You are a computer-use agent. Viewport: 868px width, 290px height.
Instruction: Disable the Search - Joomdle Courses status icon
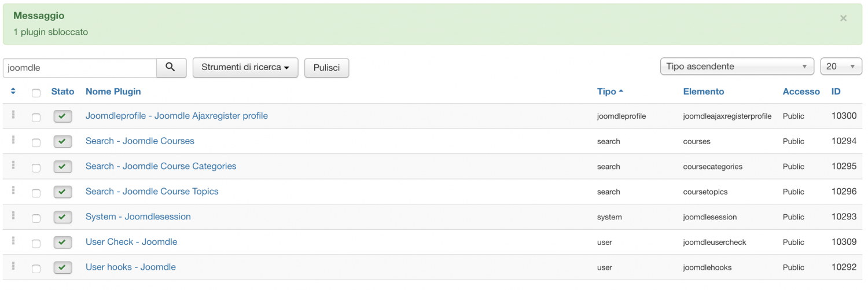coord(62,142)
